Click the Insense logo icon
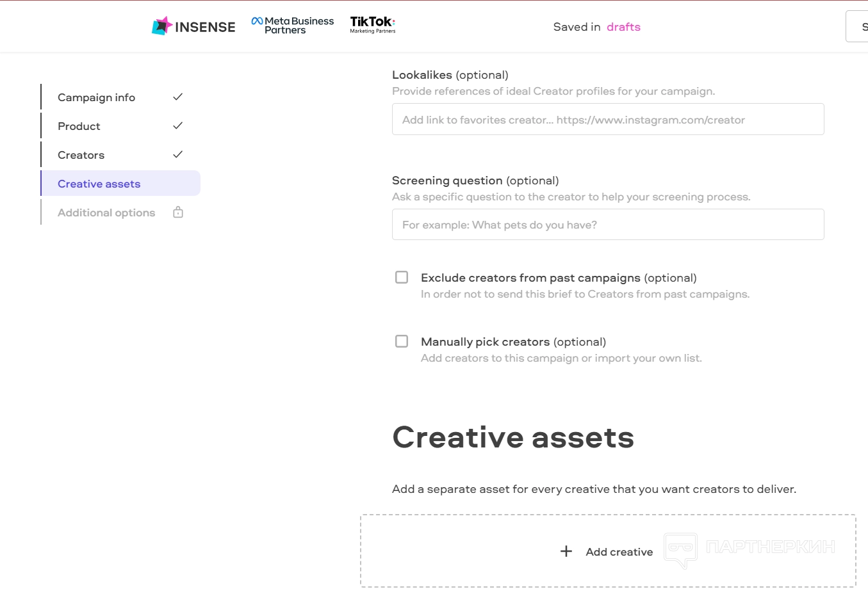This screenshot has height=603, width=868. (x=162, y=26)
